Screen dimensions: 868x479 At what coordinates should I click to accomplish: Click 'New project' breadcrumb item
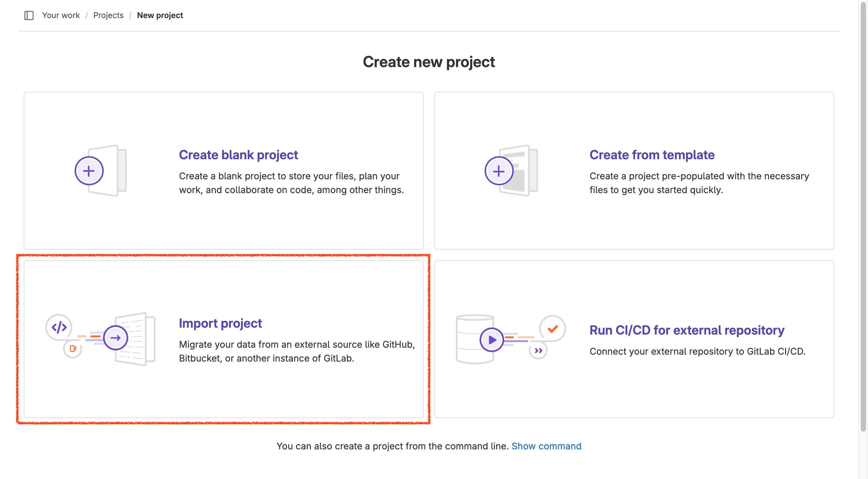[x=160, y=15]
